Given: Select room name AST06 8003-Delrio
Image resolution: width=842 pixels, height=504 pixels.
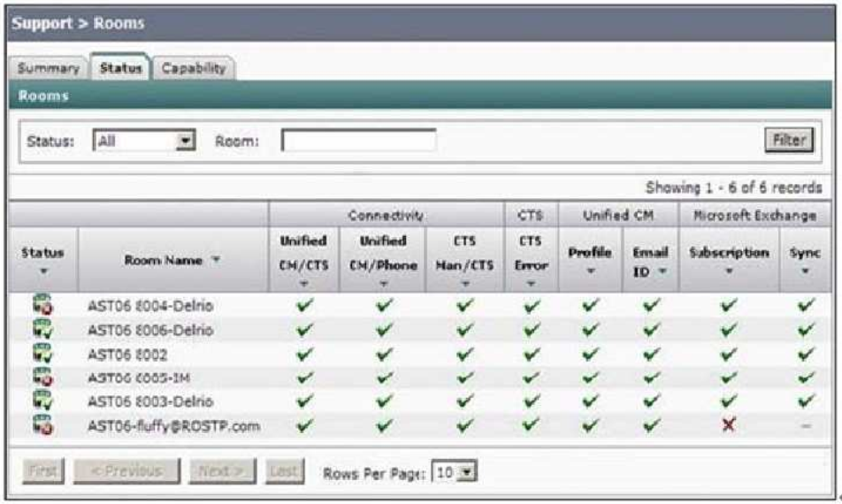Looking at the screenshot, I should 150,401.
